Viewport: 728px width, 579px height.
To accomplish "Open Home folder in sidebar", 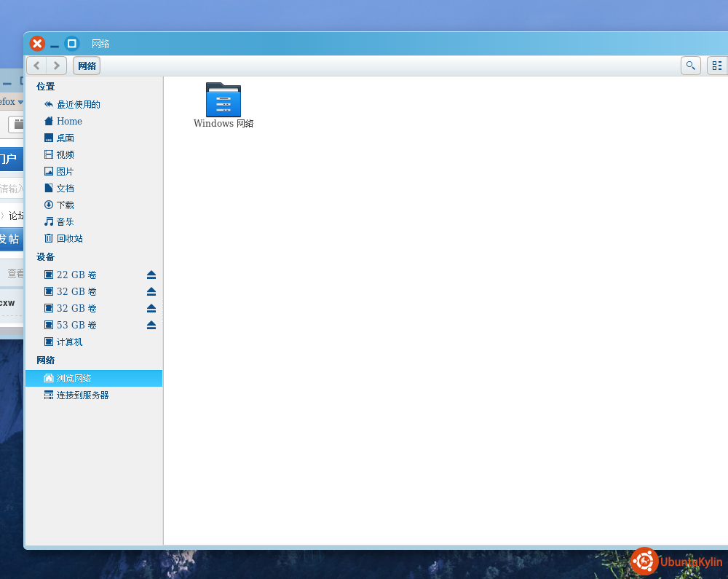I will coord(69,122).
